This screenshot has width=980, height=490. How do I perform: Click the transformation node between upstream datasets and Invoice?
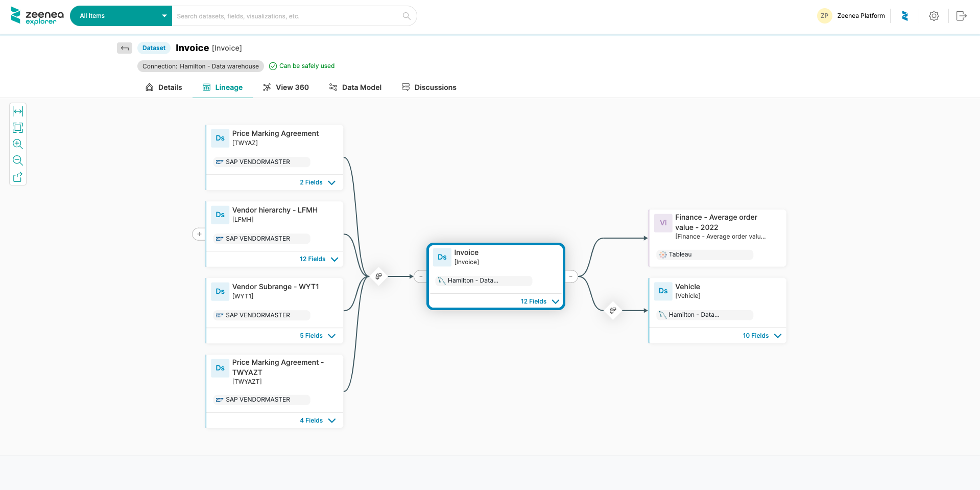point(378,276)
